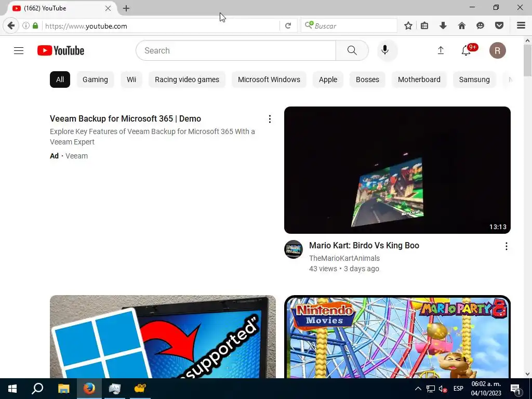
Task: Show site information circle icon
Action: 26,25
